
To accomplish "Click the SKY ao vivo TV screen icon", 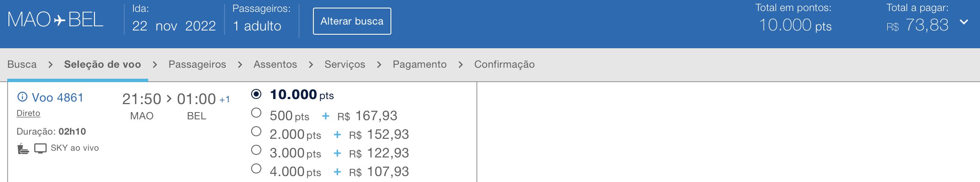I will click(40, 148).
